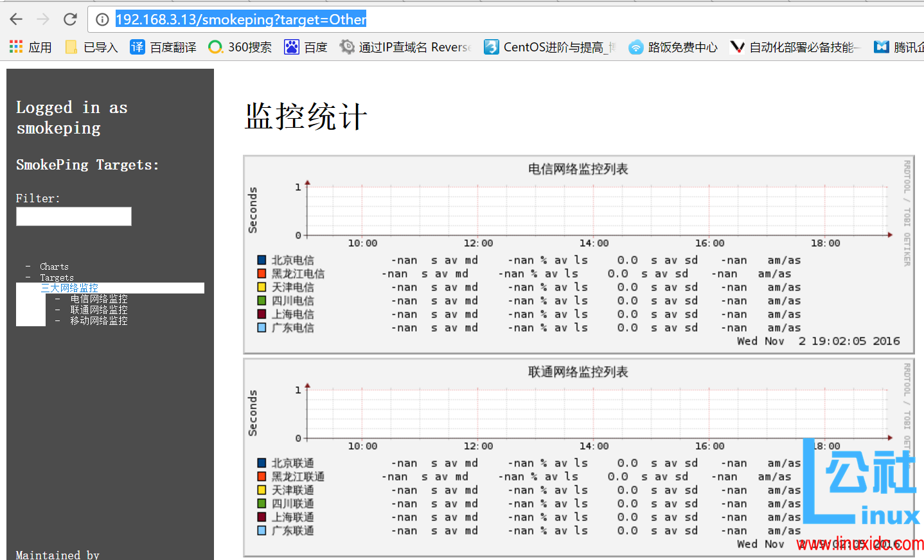This screenshot has height=560, width=924.
Task: Open the 百度翻译 bookmark icon
Action: point(137,46)
